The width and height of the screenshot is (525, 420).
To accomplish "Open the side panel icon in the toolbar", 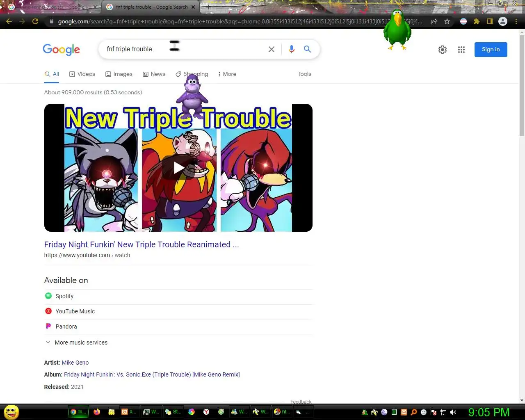I will tap(489, 21).
